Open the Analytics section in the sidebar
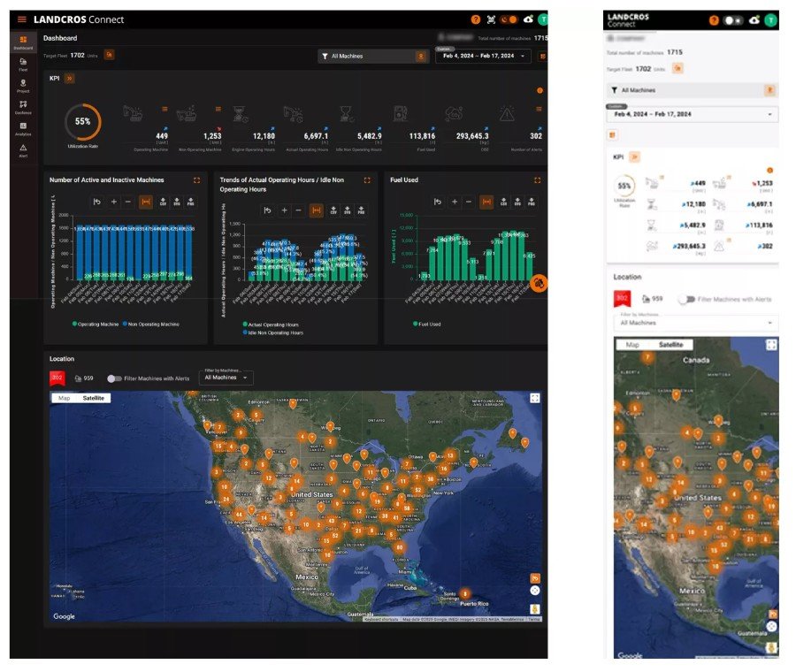The image size is (796, 672). [22, 128]
